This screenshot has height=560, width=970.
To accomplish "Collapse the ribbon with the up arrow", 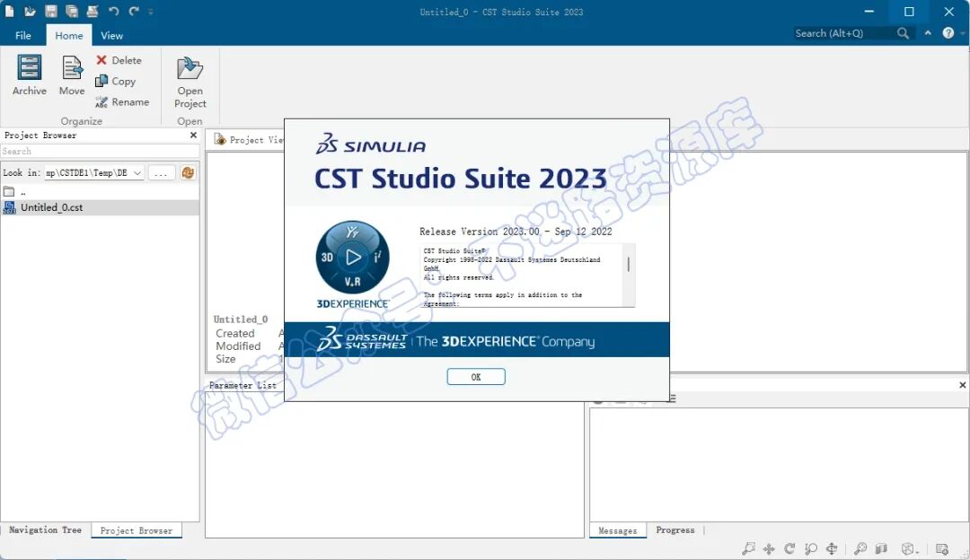I will tap(928, 33).
